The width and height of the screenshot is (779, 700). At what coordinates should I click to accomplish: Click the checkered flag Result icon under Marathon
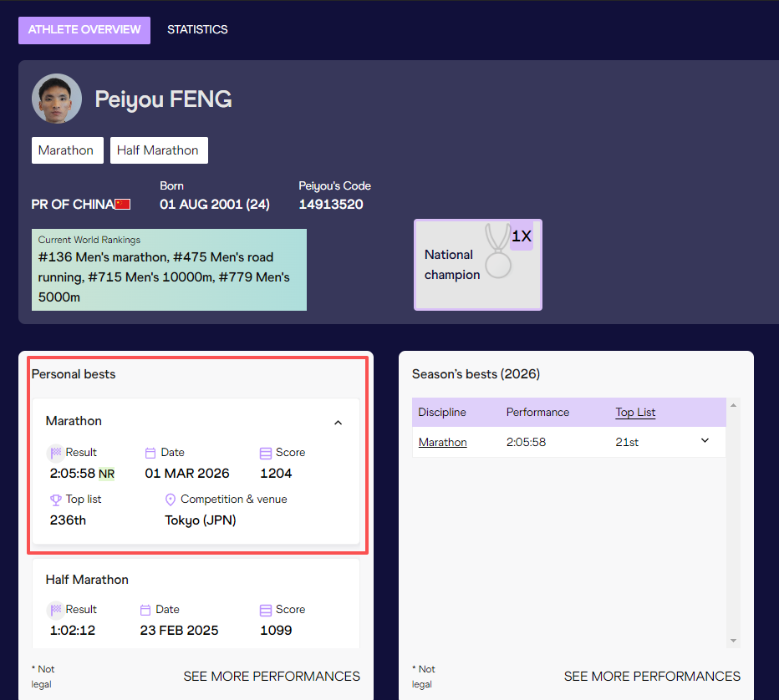point(55,453)
